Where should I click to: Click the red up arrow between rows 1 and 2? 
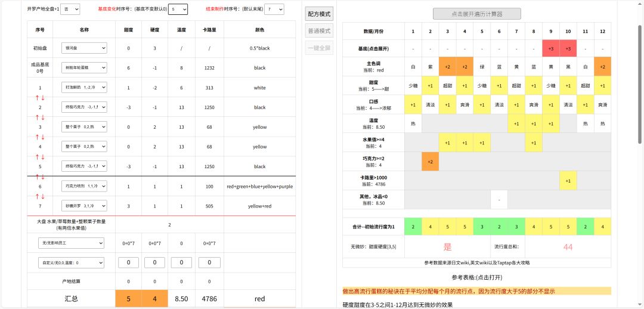[38, 97]
